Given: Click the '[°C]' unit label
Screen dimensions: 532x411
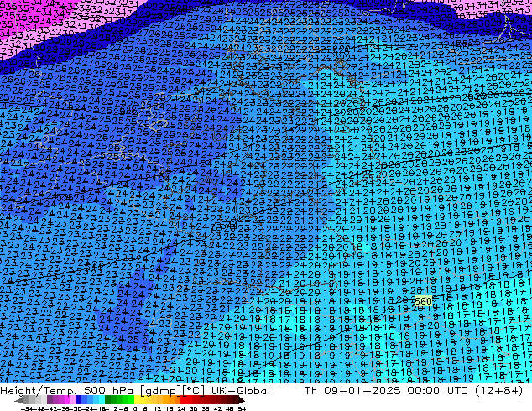Looking at the screenshot, I should [x=194, y=391].
